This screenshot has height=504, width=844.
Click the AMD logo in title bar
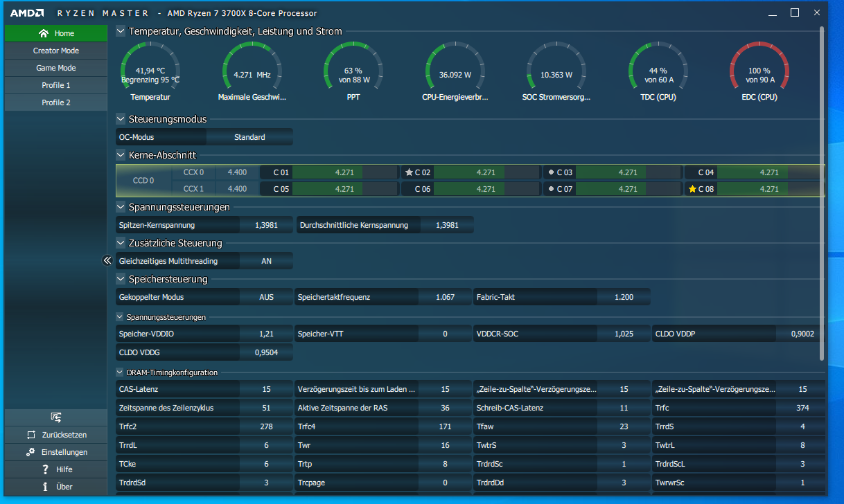[27, 12]
